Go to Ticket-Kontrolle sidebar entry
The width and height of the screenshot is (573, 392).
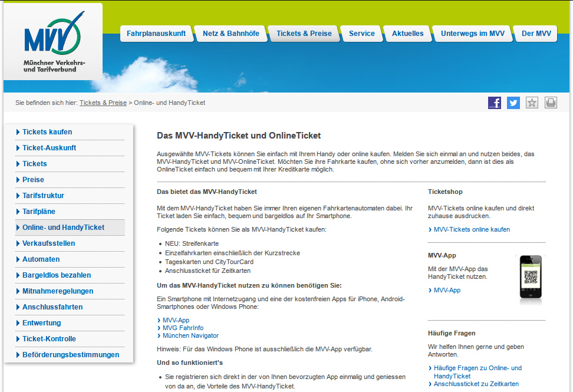(x=49, y=339)
